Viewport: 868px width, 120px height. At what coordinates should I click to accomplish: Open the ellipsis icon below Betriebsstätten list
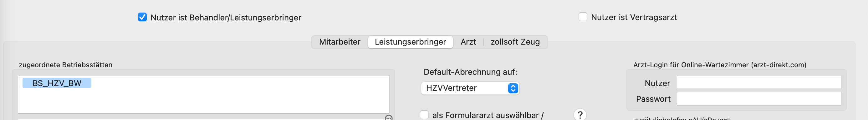coord(389,117)
